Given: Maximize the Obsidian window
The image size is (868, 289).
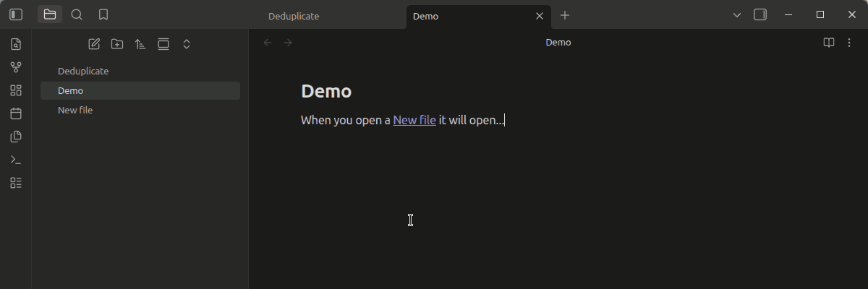Looking at the screenshot, I should click(820, 14).
